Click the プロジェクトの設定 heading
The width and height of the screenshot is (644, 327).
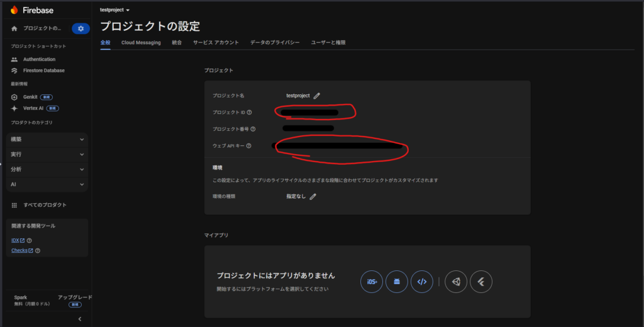150,26
